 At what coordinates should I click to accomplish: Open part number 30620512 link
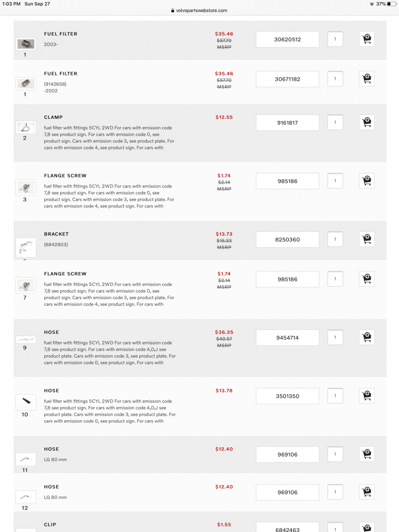287,39
